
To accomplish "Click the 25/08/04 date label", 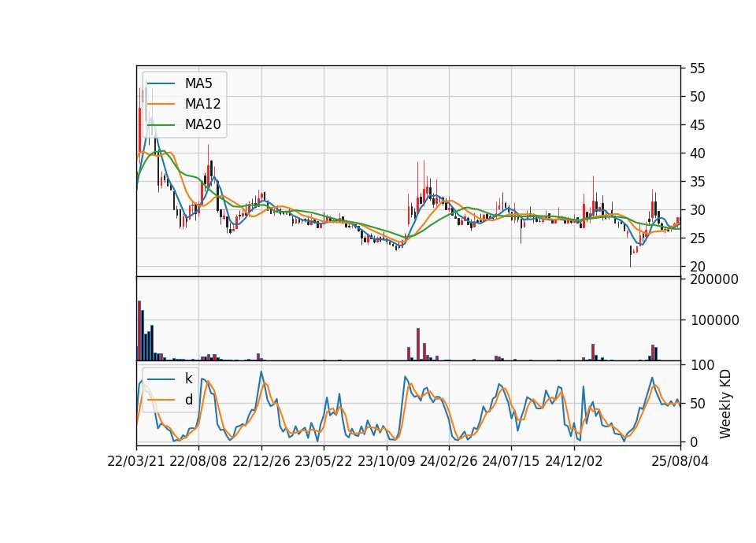I will pyautogui.click(x=680, y=461).
